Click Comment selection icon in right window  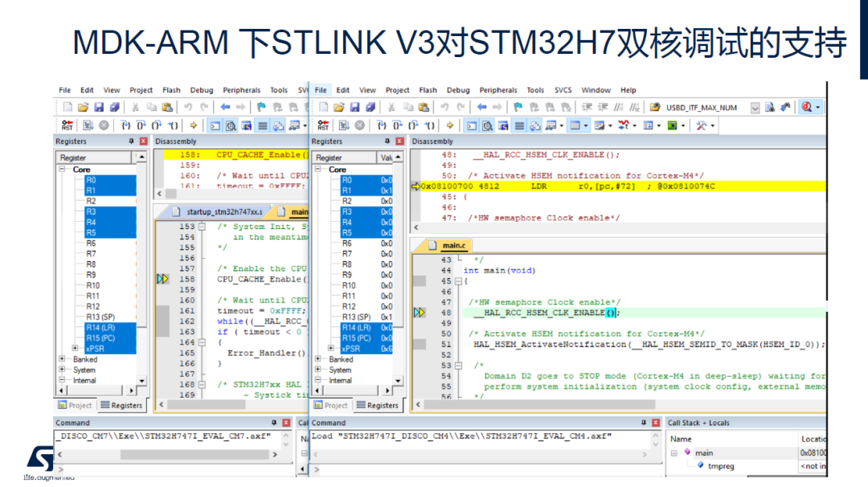(x=619, y=108)
